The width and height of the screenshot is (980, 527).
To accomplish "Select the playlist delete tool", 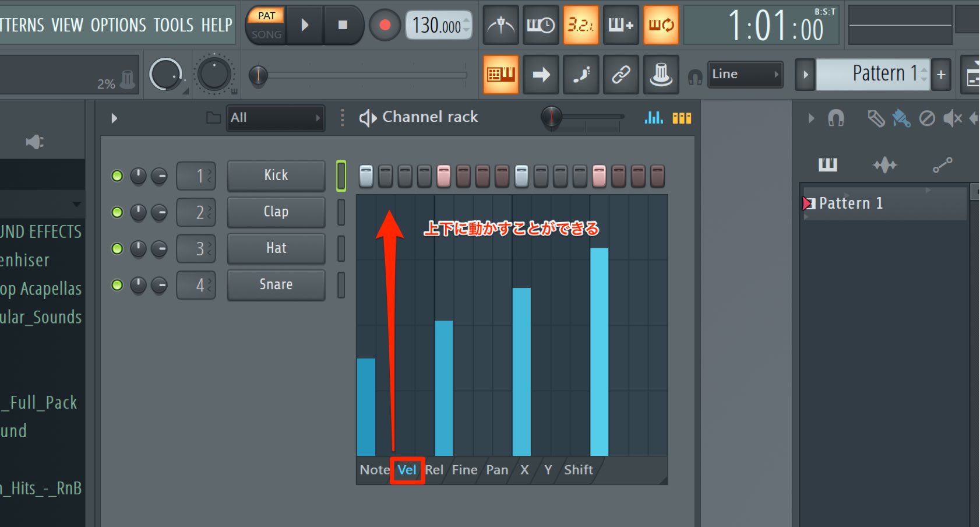I will pos(926,118).
